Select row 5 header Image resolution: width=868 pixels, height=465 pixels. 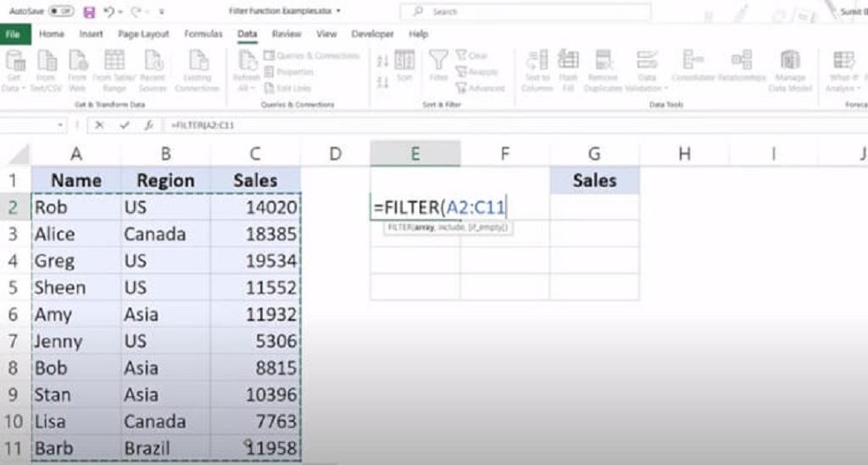point(13,288)
